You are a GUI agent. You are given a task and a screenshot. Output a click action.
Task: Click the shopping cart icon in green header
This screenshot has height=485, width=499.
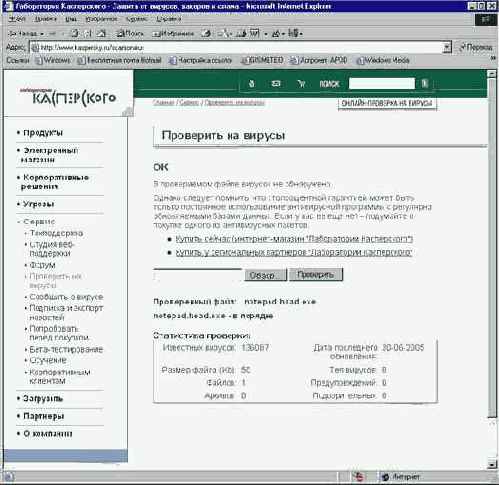pyautogui.click(x=301, y=83)
